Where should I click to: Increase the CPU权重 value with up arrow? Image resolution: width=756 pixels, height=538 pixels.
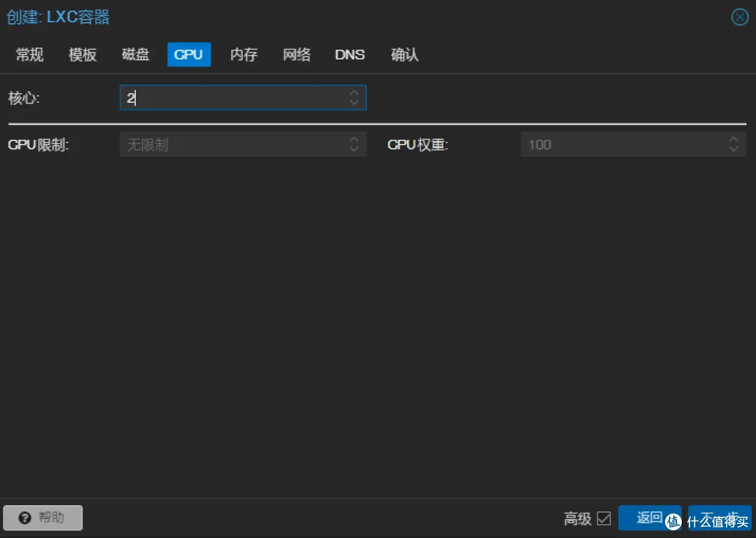pos(734,139)
